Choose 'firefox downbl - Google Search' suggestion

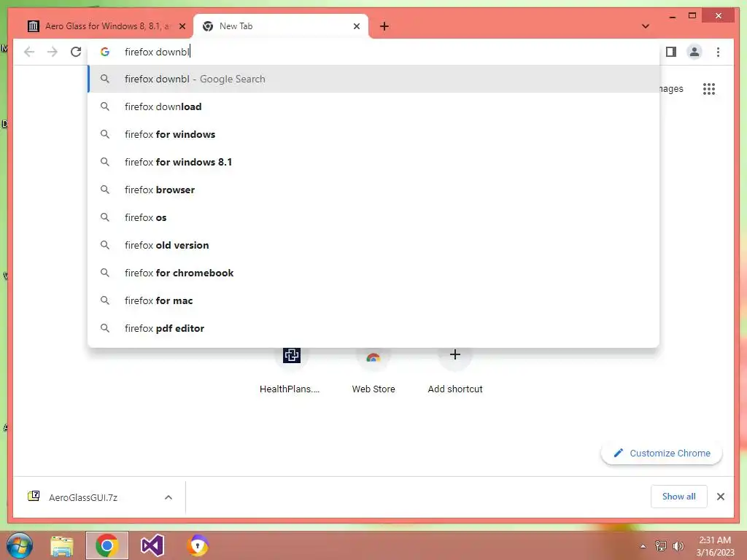point(374,79)
